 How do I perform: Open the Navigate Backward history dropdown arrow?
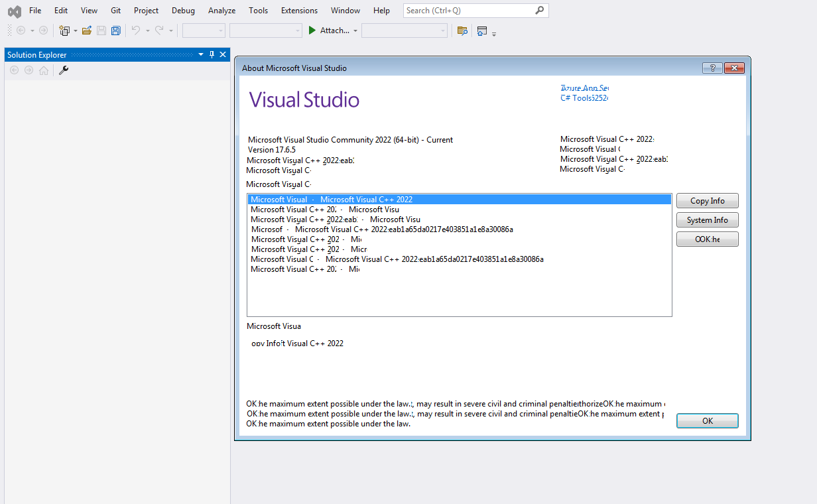pos(32,31)
